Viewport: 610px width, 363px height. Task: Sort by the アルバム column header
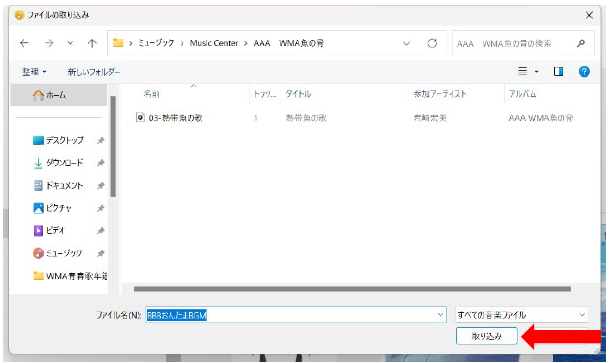522,94
